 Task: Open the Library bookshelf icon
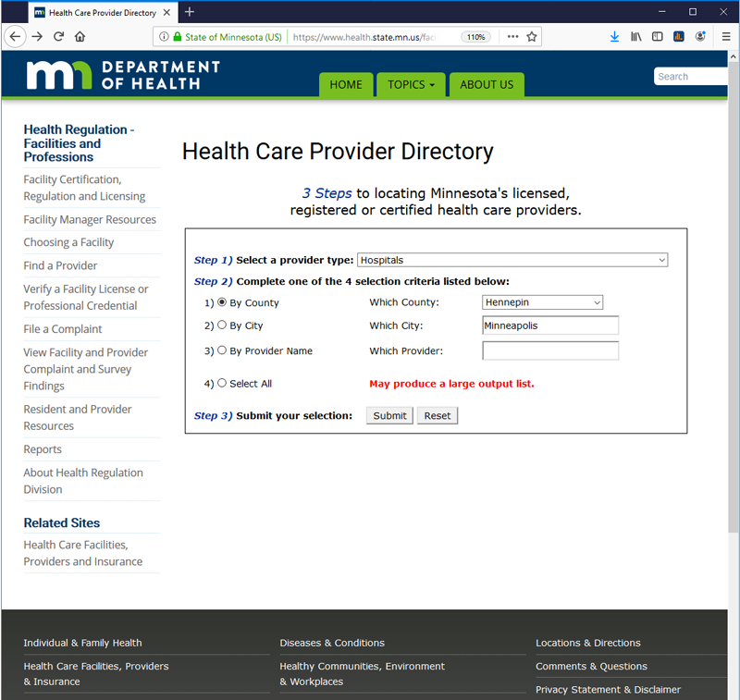pyautogui.click(x=635, y=37)
